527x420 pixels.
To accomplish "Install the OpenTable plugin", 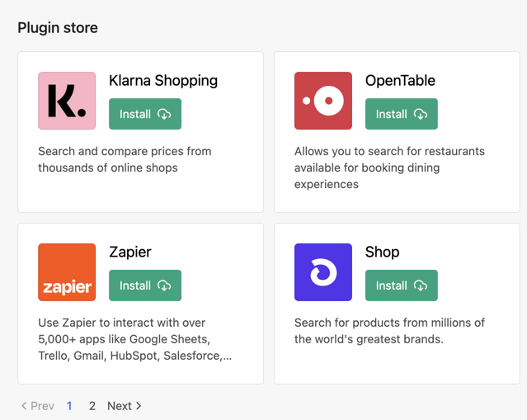I will click(x=402, y=114).
